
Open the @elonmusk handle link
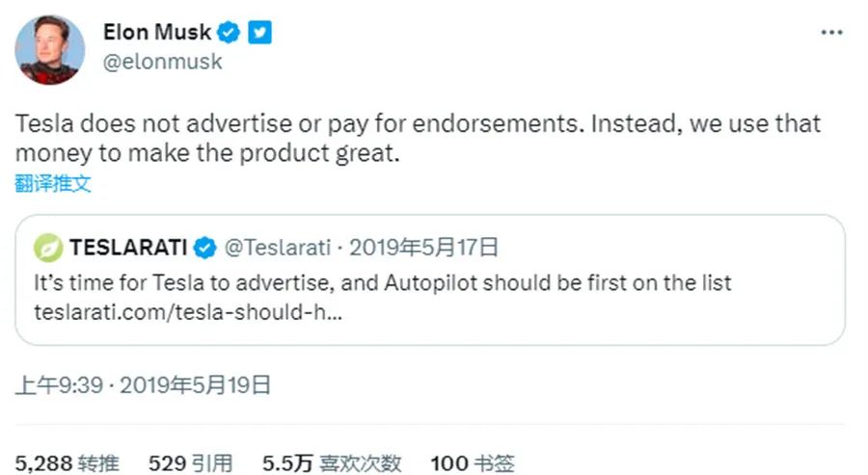coord(163,62)
